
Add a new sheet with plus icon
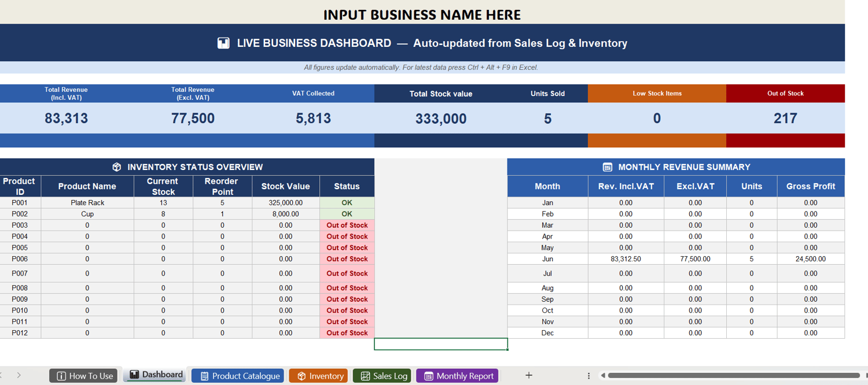point(528,375)
